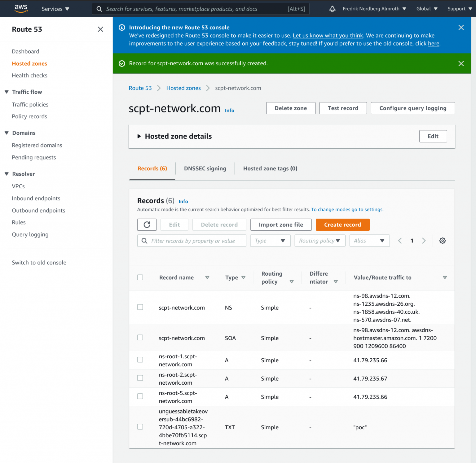The width and height of the screenshot is (476, 463).
Task: Click the AWS logo home icon
Action: [x=21, y=9]
